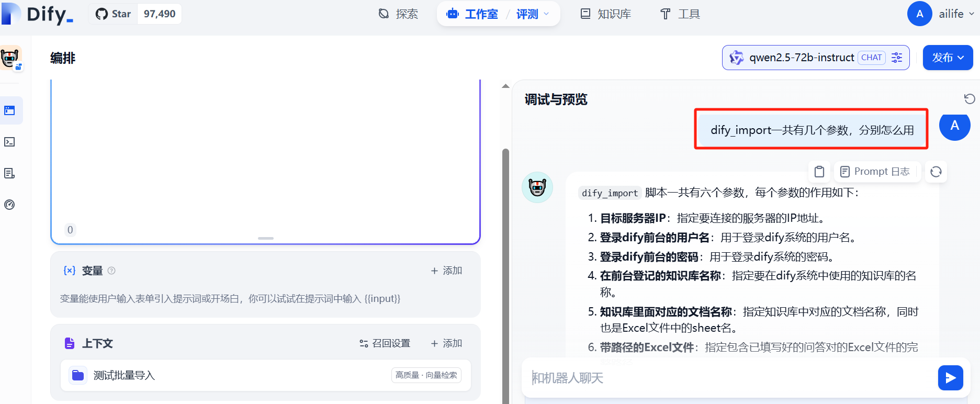Select the 测试批量导入 knowledge entry

pyautogui.click(x=266, y=375)
